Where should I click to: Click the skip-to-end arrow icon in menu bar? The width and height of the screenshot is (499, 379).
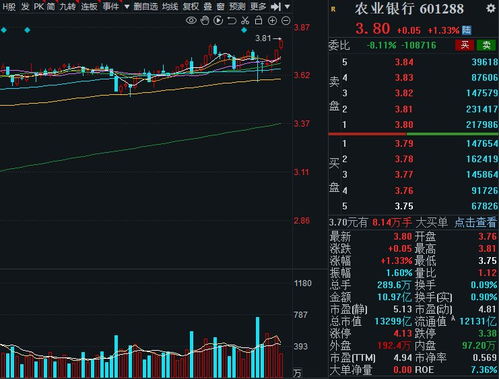275,6
